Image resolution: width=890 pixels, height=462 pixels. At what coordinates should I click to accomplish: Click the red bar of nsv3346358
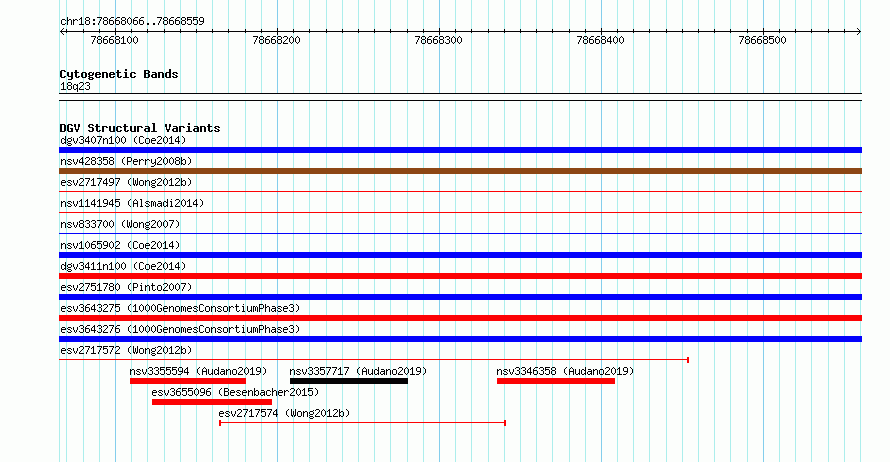click(x=556, y=381)
